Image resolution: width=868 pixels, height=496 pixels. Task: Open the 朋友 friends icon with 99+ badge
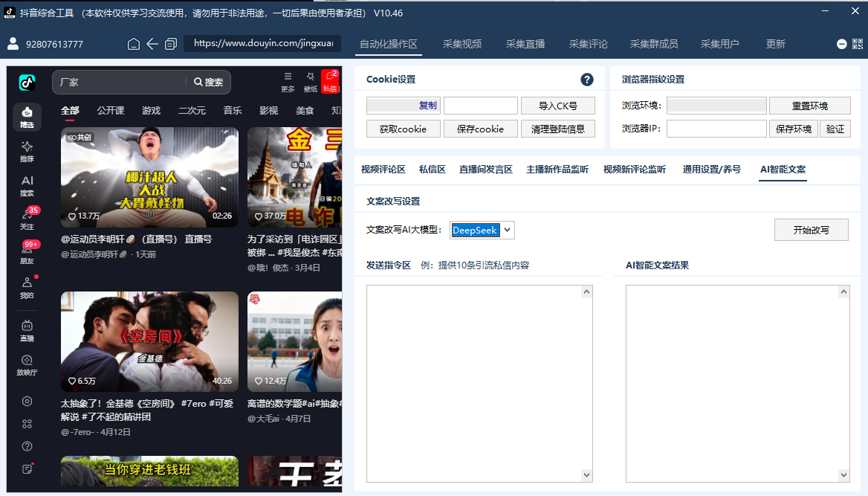point(27,254)
